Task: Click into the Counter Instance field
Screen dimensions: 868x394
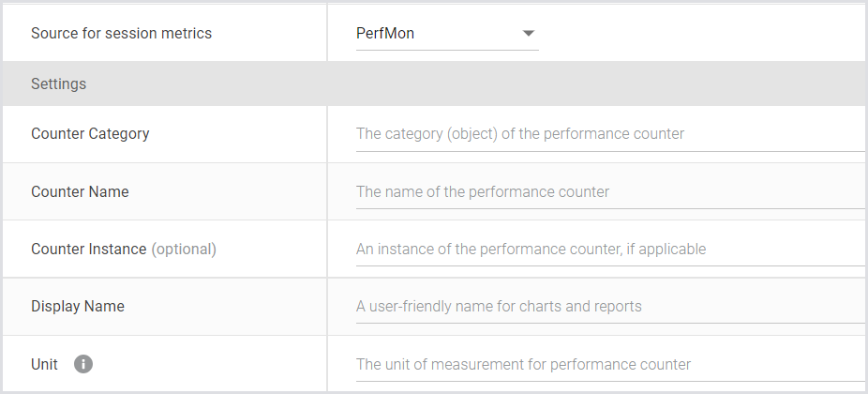Action: coord(609,250)
